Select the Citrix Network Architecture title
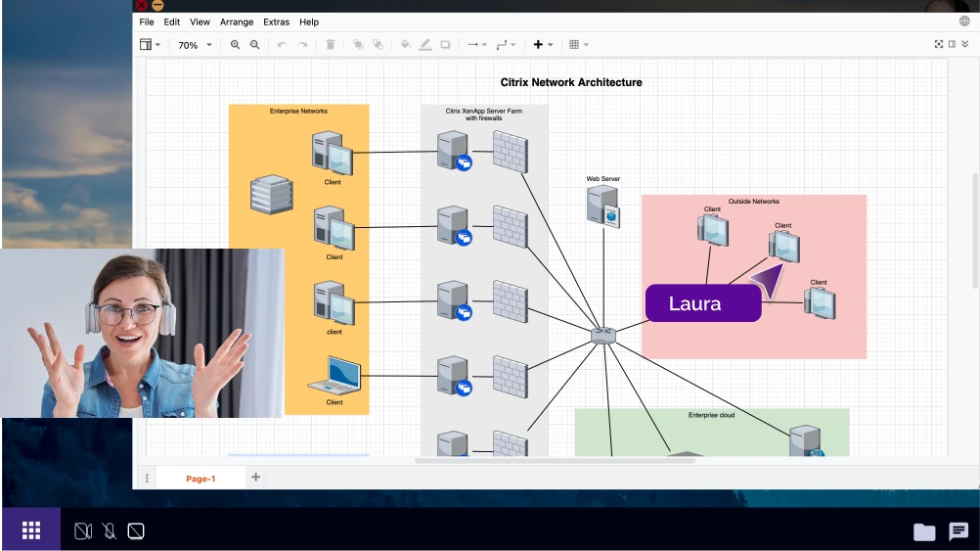Viewport: 980px width, 551px height. click(571, 82)
